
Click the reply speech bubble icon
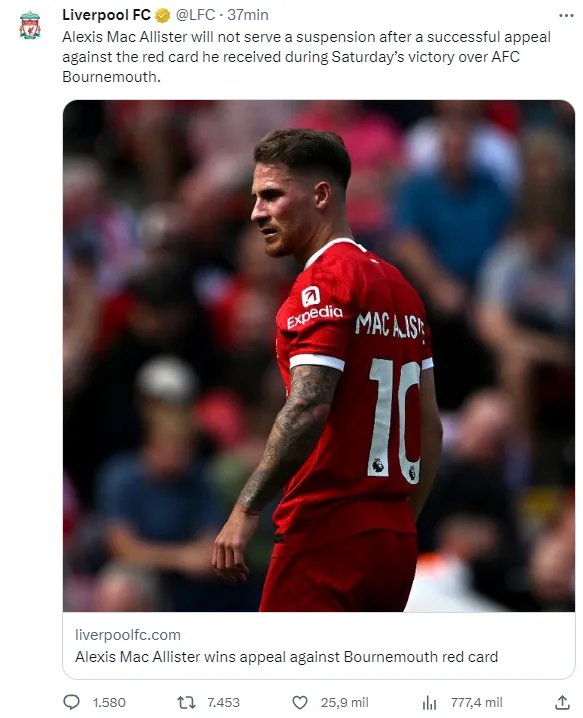point(71,702)
